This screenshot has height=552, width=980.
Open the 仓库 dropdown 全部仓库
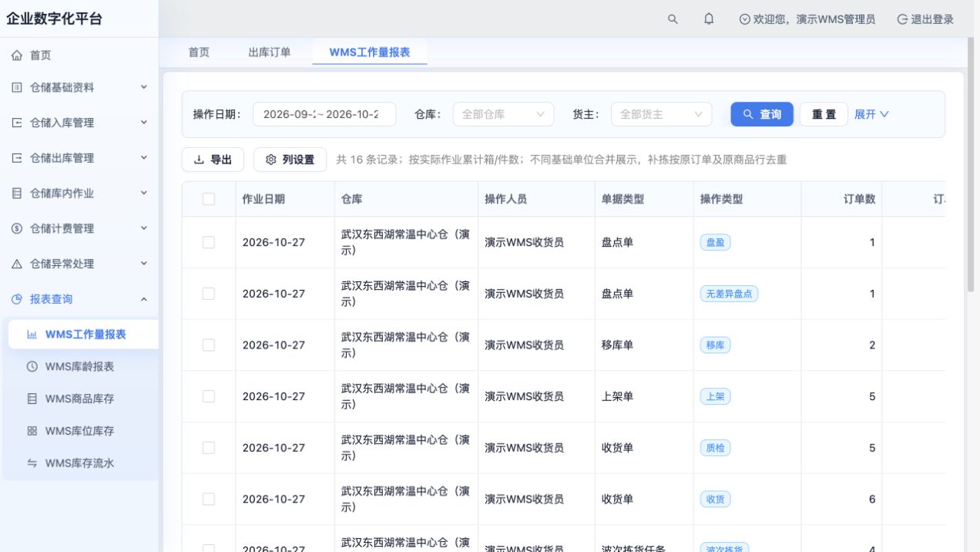(x=503, y=114)
